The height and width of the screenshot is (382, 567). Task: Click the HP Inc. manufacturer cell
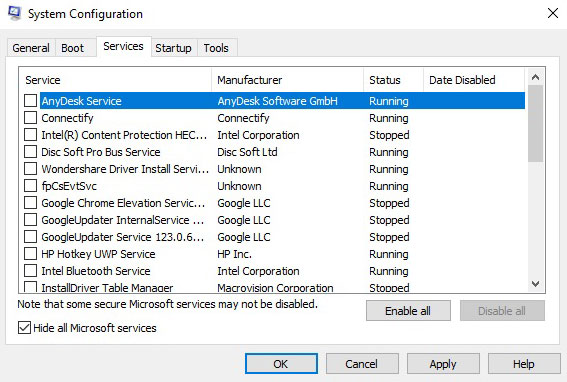234,254
